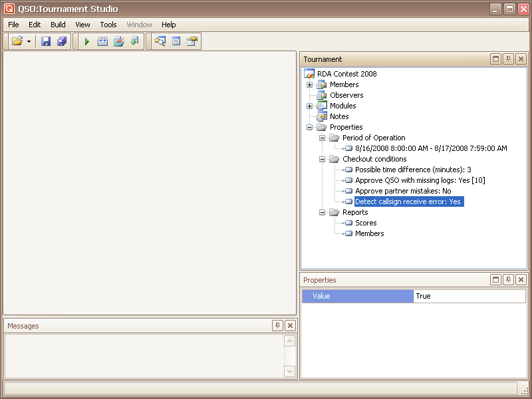This screenshot has height=399, width=532.
Task: Select the Scores report item
Action: coord(366,223)
